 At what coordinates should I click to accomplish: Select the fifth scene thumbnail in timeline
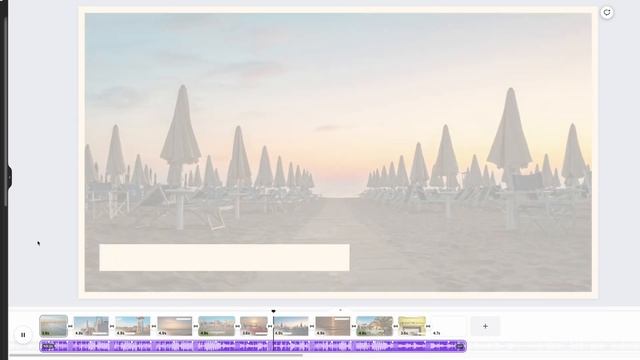tap(217, 326)
